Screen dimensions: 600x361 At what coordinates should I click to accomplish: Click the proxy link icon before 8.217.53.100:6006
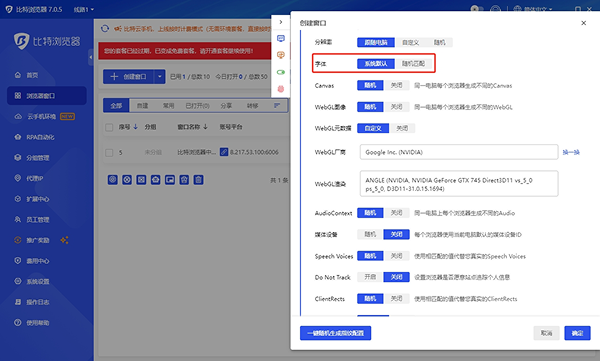224,152
